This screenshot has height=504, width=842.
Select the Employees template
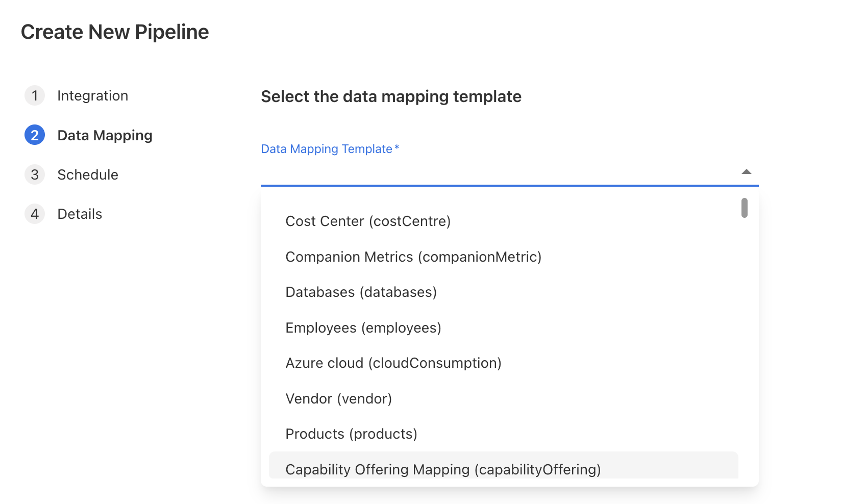(363, 327)
